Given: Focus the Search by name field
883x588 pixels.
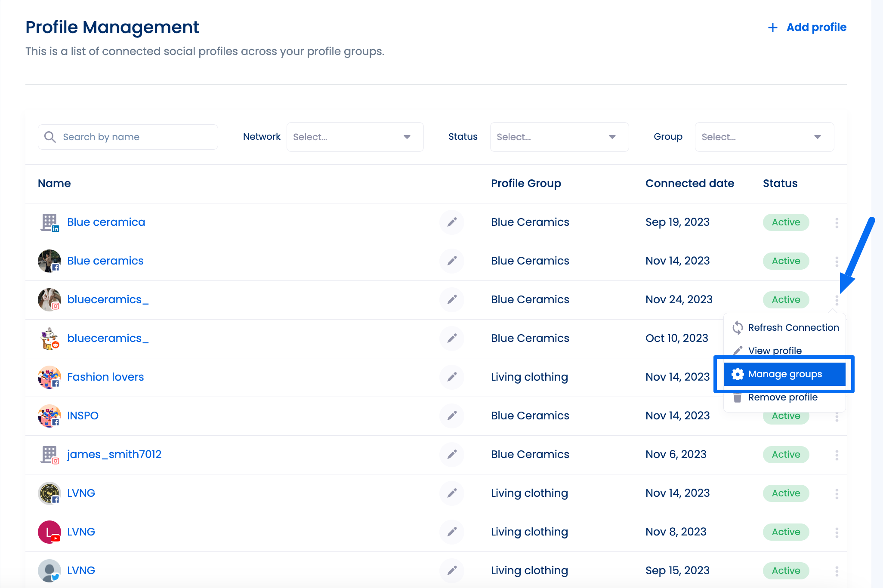Looking at the screenshot, I should click(x=128, y=137).
